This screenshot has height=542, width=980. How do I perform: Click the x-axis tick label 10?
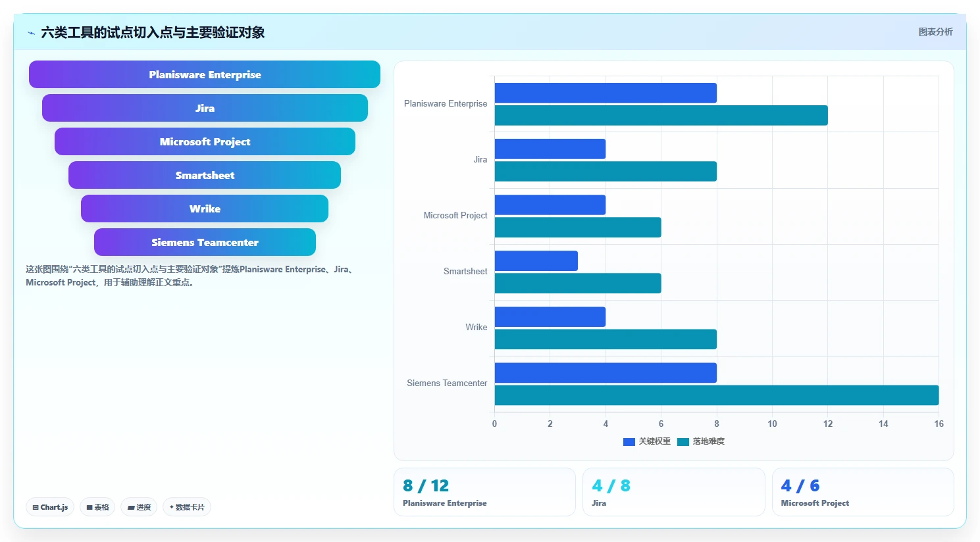[772, 424]
